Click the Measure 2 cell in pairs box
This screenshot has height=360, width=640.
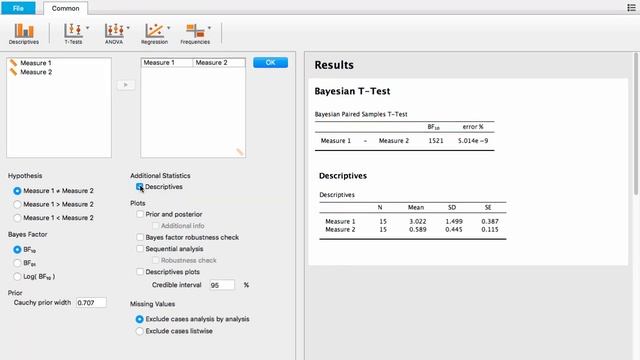219,62
